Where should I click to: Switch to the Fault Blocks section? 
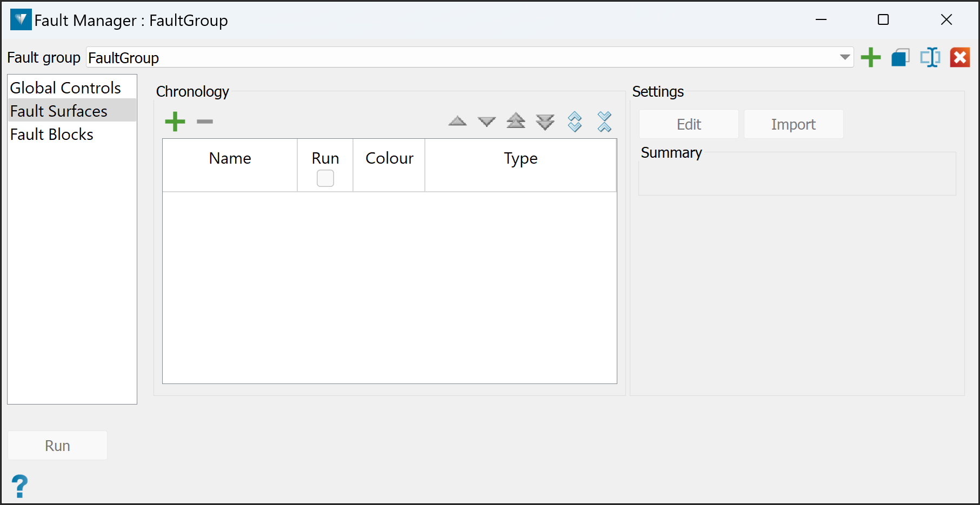[52, 134]
